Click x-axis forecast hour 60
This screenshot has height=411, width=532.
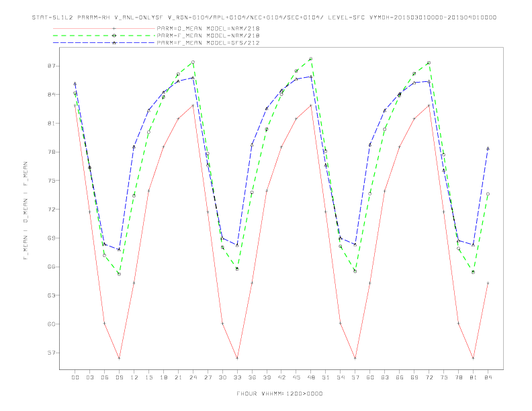[x=370, y=377]
